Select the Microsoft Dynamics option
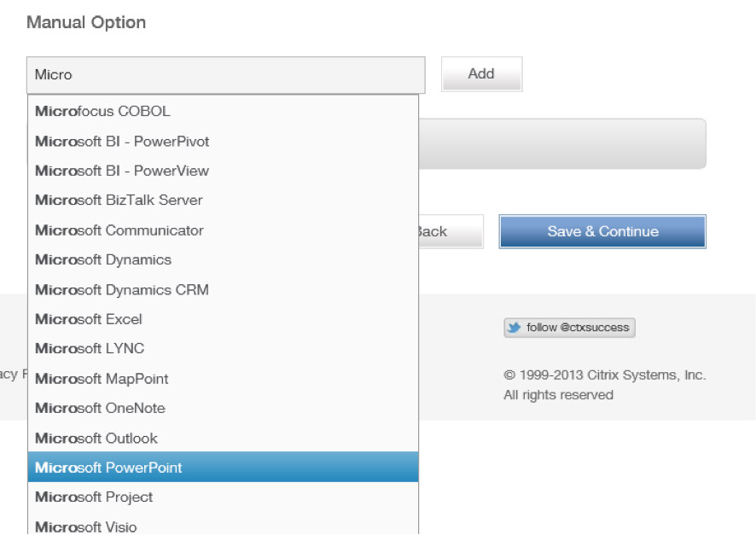The height and width of the screenshot is (535, 756). 224,259
